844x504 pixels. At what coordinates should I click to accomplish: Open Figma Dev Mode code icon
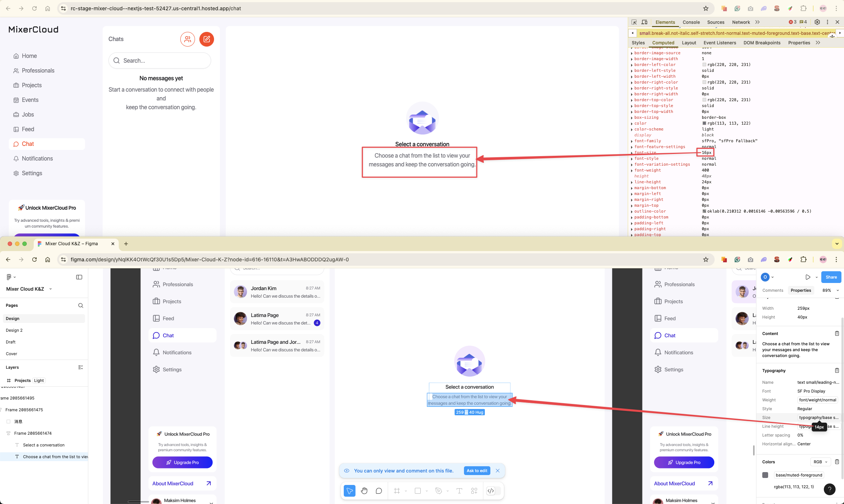491,491
